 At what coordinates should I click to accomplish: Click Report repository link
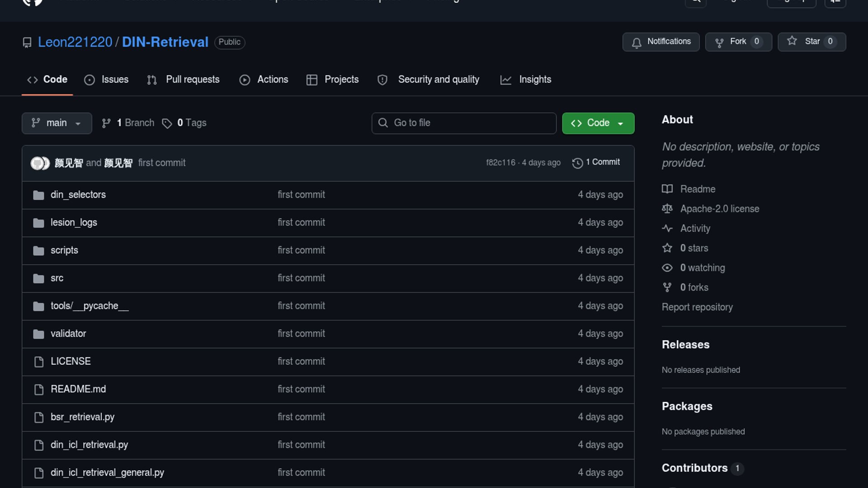click(x=697, y=307)
